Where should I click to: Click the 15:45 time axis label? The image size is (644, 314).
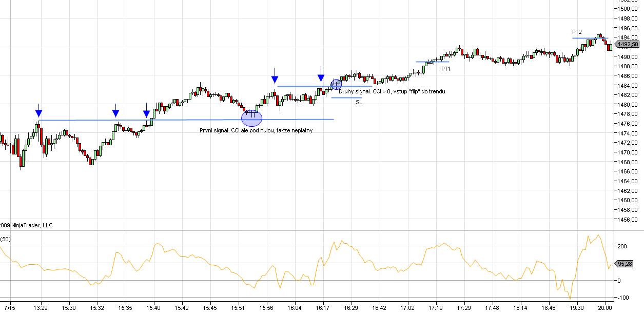pos(210,308)
